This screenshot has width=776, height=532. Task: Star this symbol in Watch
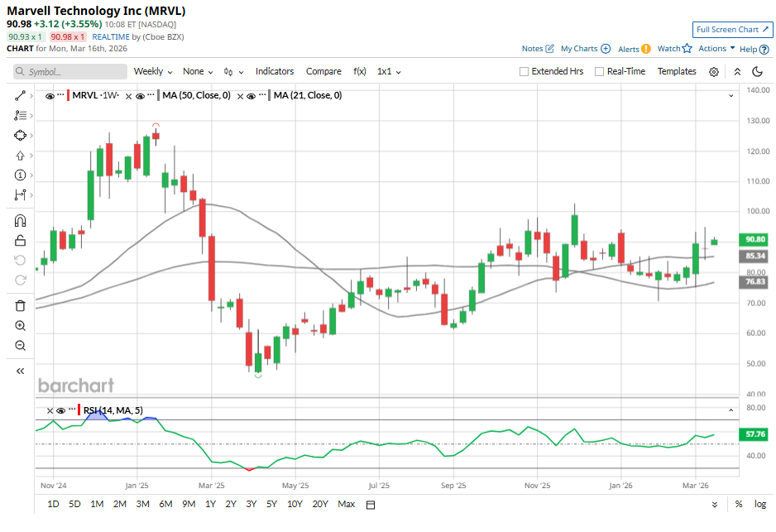[x=687, y=48]
